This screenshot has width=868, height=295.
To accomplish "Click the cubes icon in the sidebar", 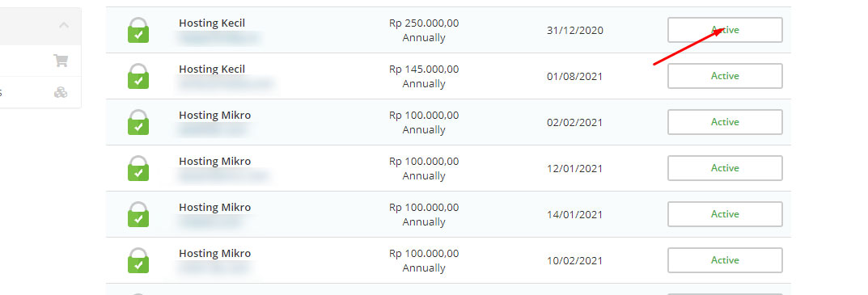I will point(61,92).
